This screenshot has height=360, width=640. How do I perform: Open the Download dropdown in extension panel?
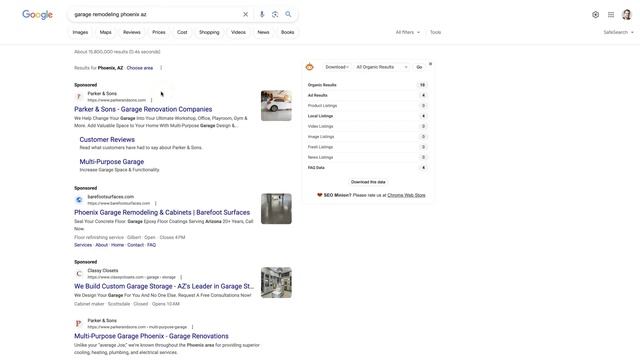pos(337,67)
